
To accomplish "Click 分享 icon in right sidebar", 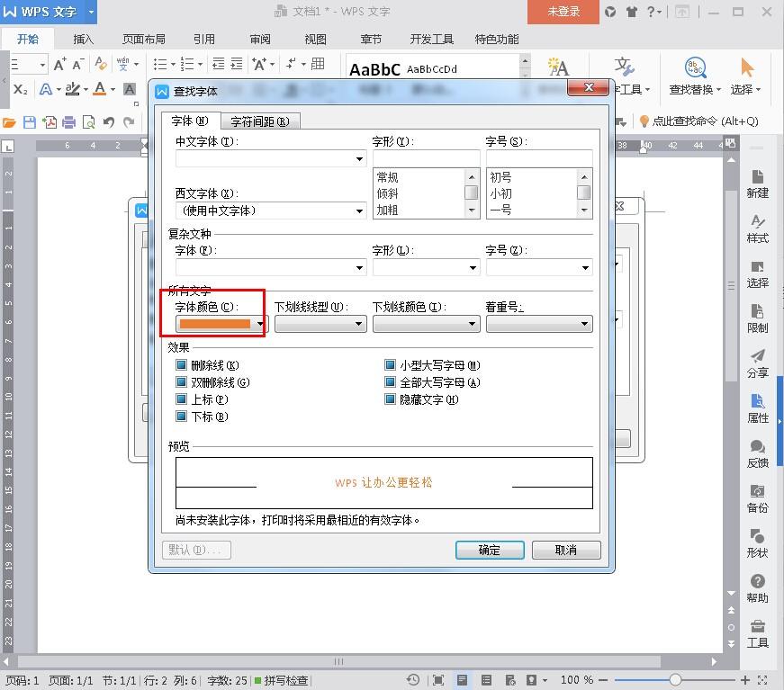I will pos(758,363).
